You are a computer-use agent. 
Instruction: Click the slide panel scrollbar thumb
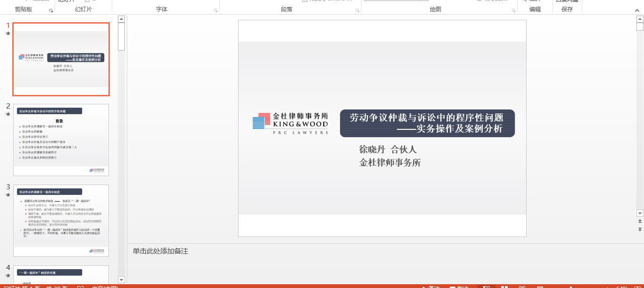pos(121,36)
